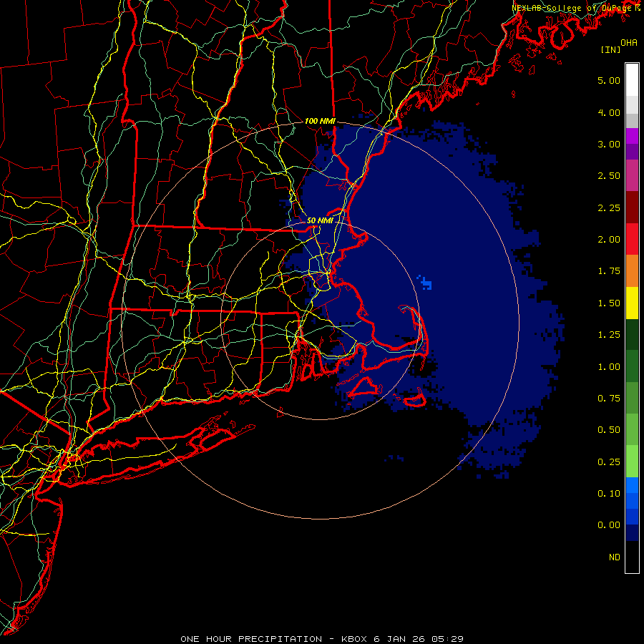
Task: Click the 1.00 legend value
Action: click(x=609, y=367)
